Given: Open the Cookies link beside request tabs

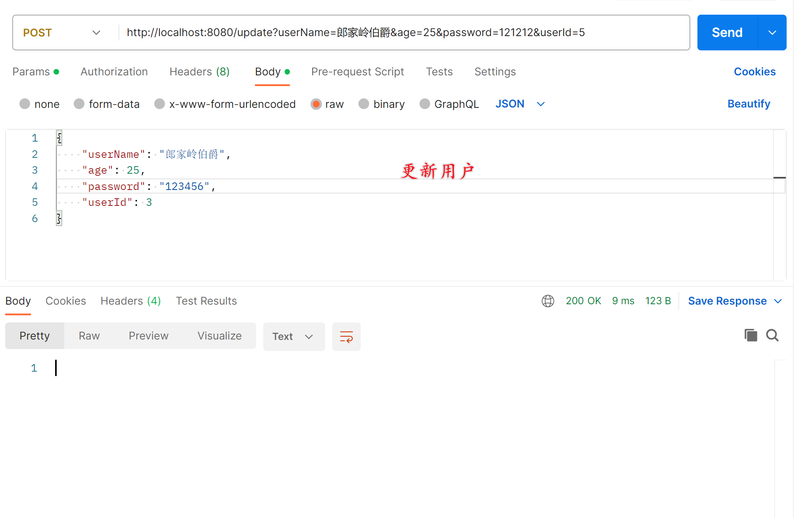Looking at the screenshot, I should tap(755, 72).
